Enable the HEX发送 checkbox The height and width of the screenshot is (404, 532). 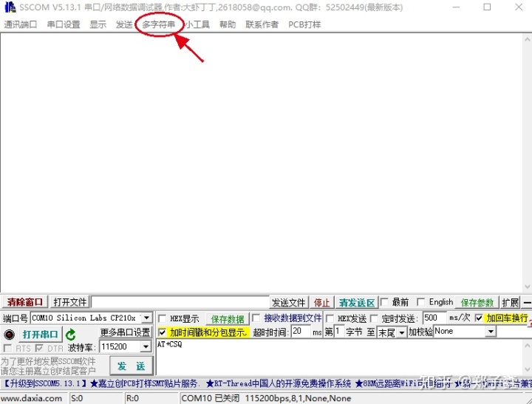click(x=330, y=318)
